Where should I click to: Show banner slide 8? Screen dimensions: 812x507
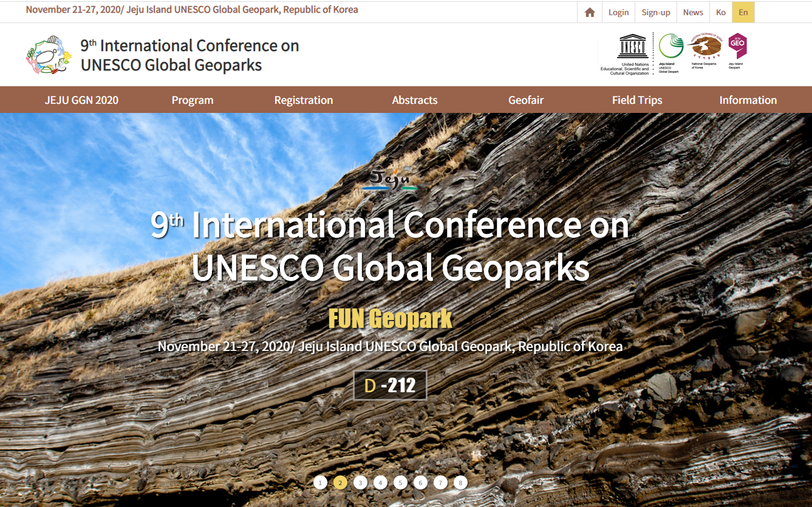460,483
